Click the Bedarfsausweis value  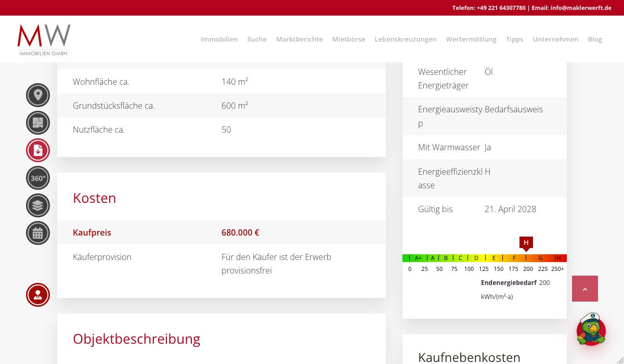(x=514, y=109)
